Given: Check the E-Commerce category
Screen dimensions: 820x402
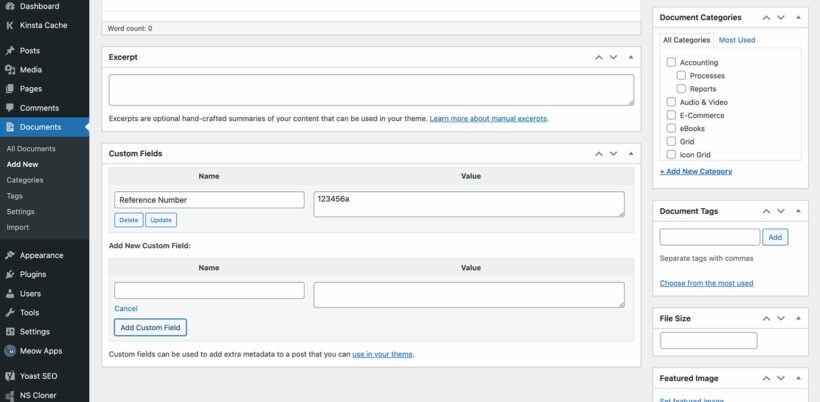Looking at the screenshot, I should click(x=671, y=115).
